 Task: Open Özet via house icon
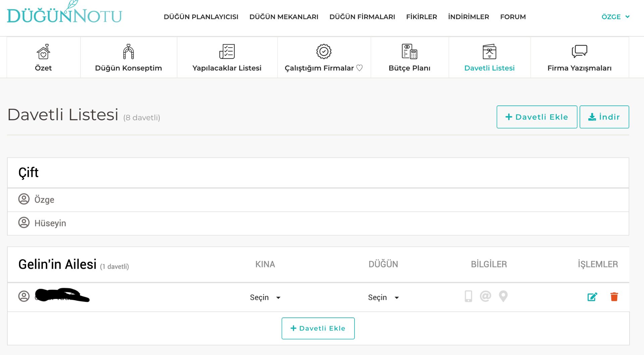click(x=43, y=52)
